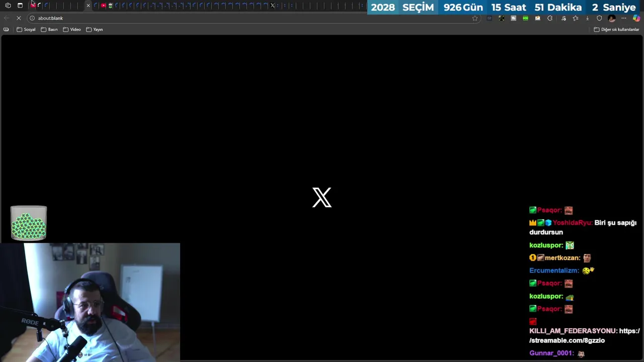Open the profile avatar
This screenshot has width=644, height=362.
pyautogui.click(x=612, y=18)
